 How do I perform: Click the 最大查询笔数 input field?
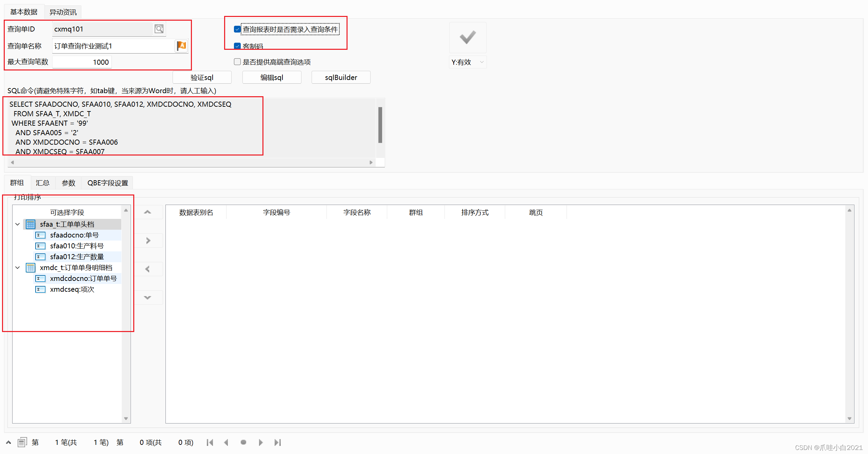point(82,62)
